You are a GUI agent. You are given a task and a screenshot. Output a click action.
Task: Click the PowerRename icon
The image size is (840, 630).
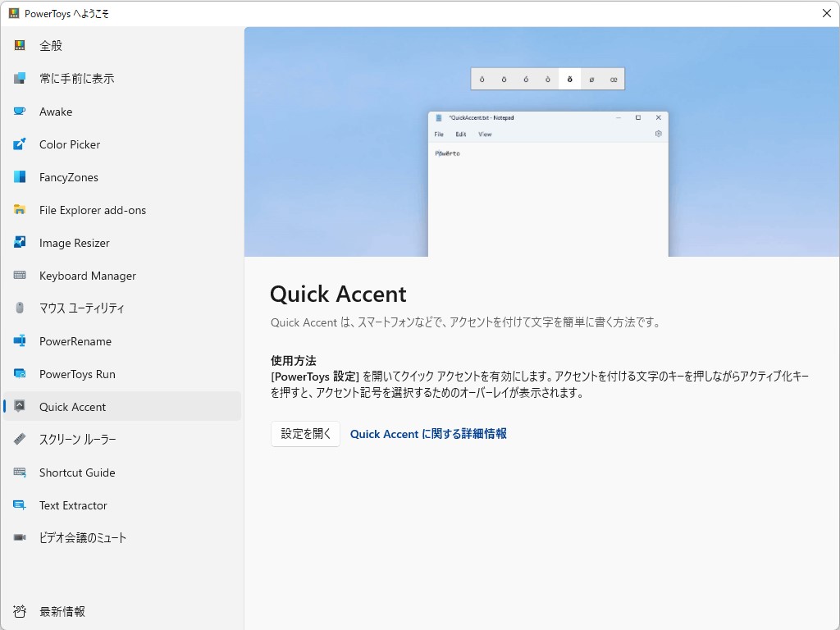(x=21, y=341)
